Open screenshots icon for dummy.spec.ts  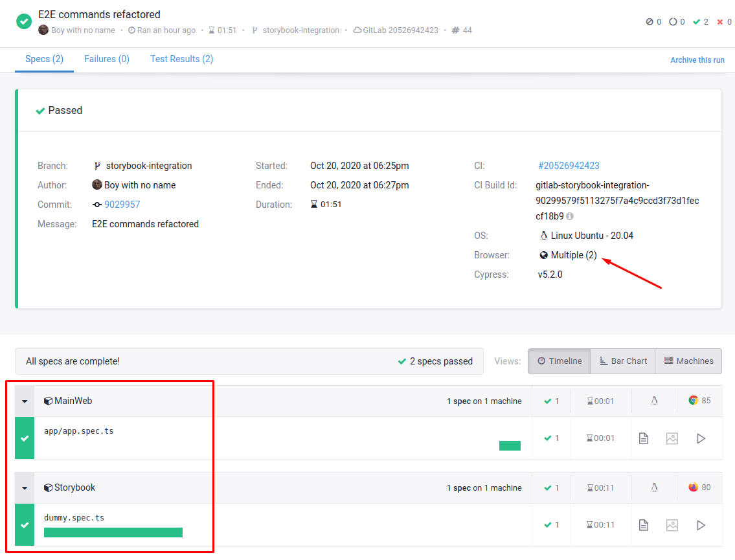click(672, 525)
